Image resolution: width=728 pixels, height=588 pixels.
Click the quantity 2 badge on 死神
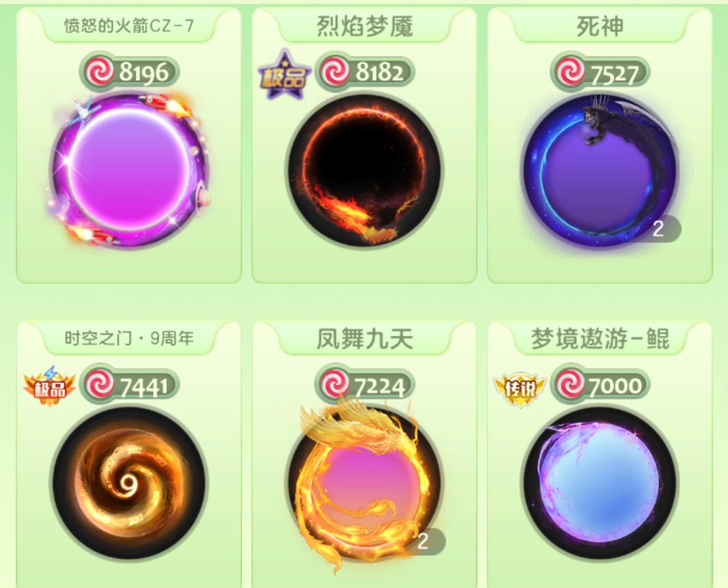(x=658, y=229)
